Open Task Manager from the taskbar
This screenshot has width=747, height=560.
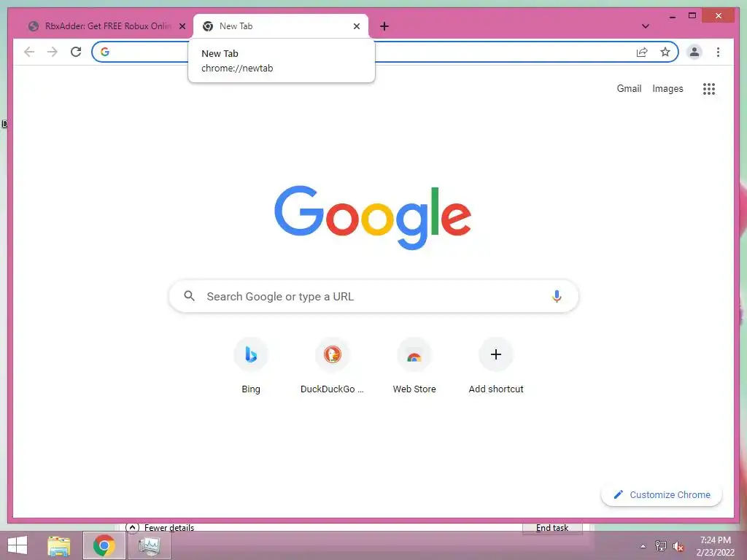tap(149, 545)
